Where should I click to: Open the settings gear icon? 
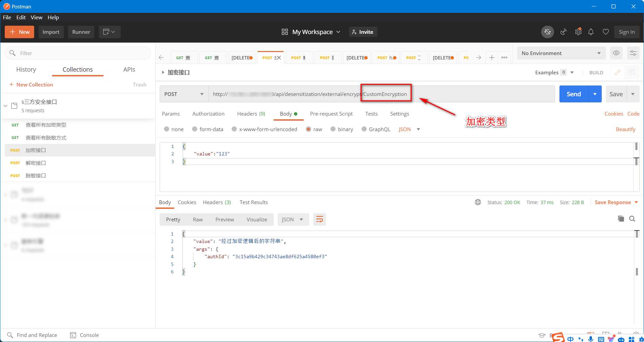click(x=578, y=32)
